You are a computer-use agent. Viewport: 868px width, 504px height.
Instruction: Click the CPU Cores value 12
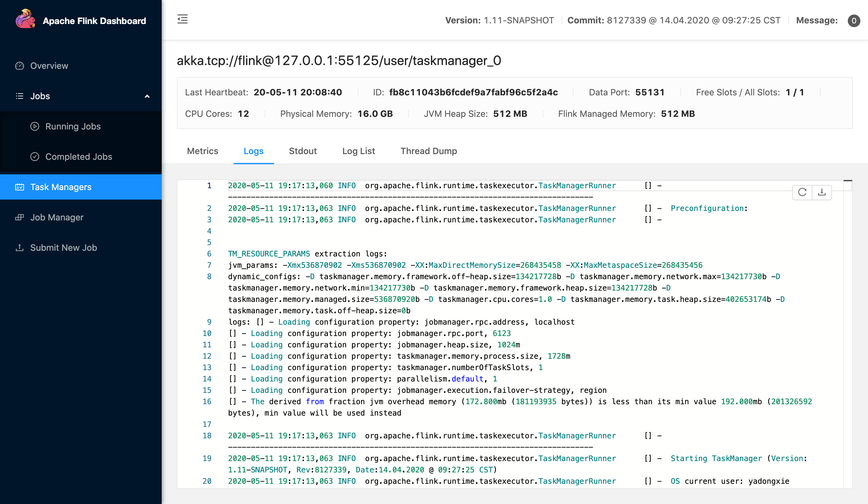pyautogui.click(x=243, y=114)
